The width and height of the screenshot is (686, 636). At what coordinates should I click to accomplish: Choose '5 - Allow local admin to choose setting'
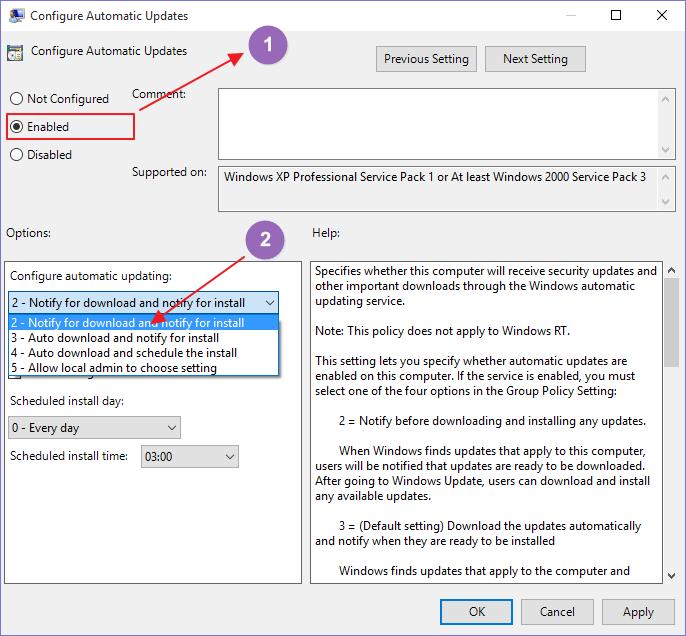coord(143,367)
